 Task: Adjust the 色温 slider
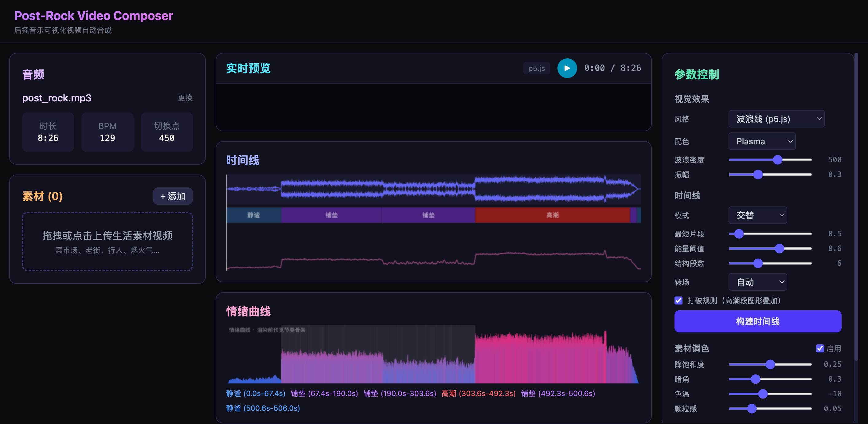pos(770,394)
